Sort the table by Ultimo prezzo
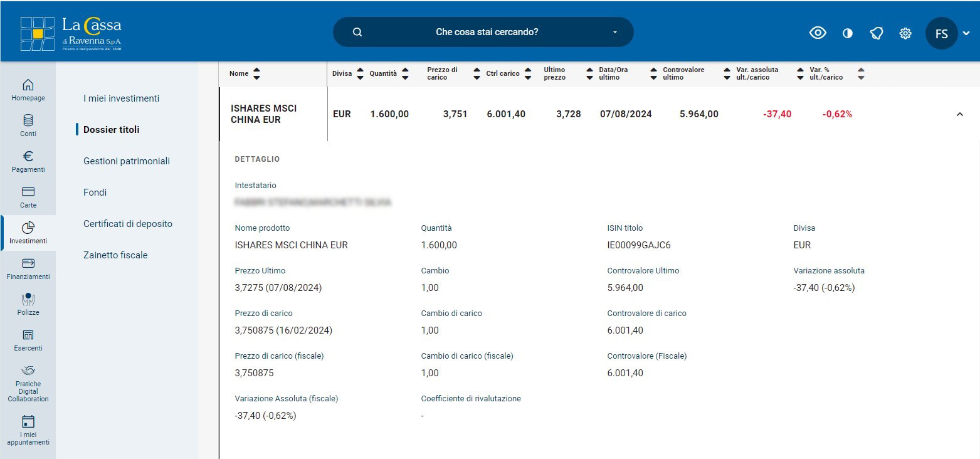 589,74
